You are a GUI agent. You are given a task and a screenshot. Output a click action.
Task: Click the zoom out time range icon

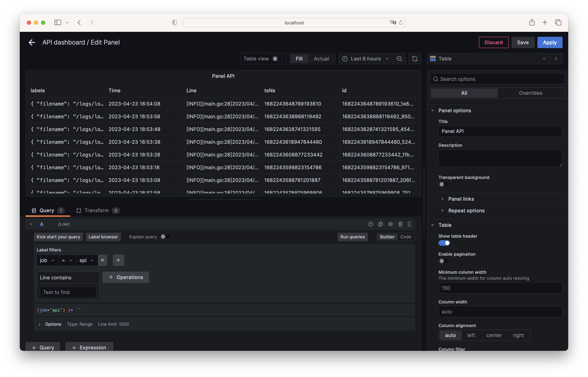[x=399, y=59]
